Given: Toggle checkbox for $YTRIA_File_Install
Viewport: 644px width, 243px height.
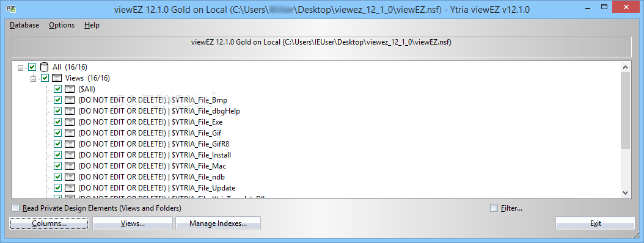Looking at the screenshot, I should (x=57, y=155).
